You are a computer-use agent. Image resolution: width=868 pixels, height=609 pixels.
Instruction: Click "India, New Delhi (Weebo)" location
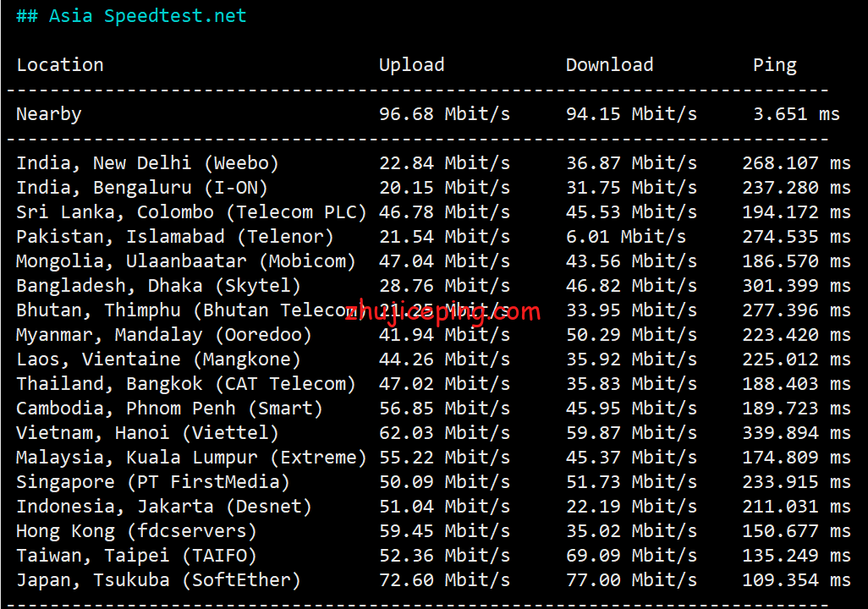point(147,163)
